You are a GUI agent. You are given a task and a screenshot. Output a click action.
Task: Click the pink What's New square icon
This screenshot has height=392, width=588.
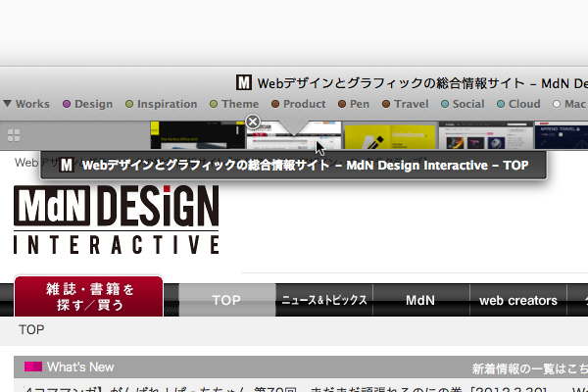pyautogui.click(x=33, y=367)
